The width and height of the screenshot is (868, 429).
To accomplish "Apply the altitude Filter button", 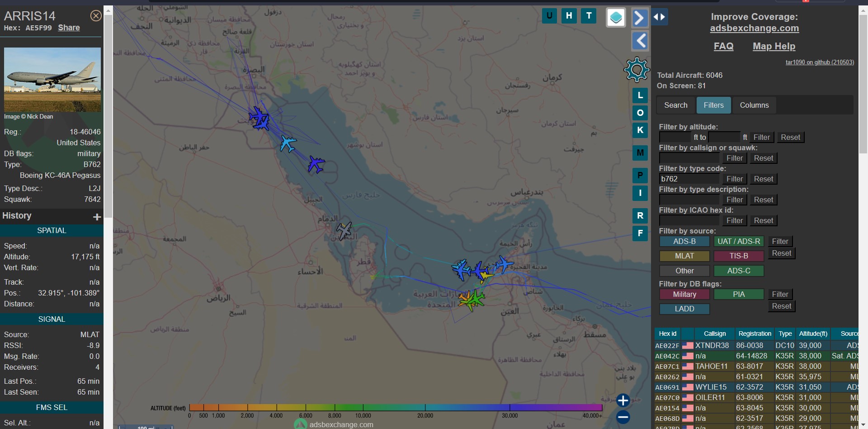I will (x=762, y=137).
